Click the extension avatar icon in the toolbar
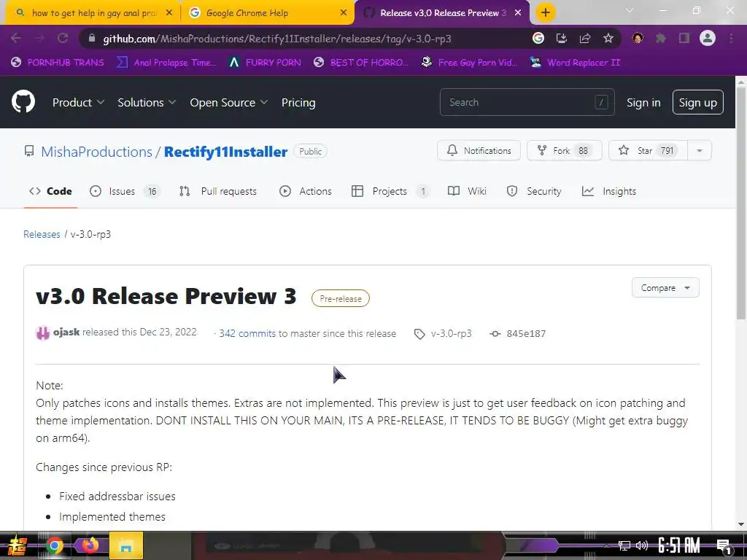 coord(638,38)
